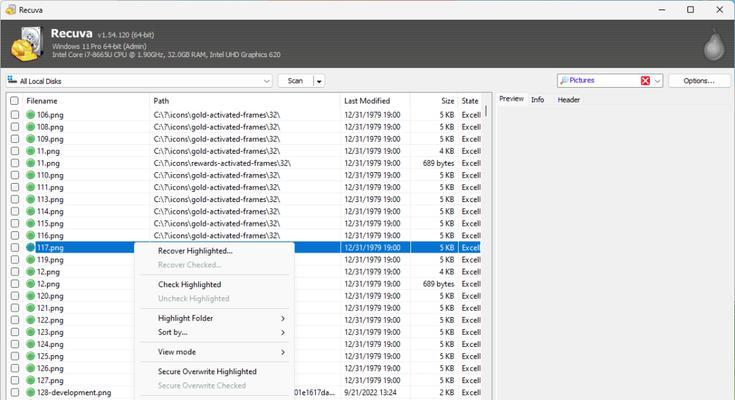Check the box for 126.png

15,368
